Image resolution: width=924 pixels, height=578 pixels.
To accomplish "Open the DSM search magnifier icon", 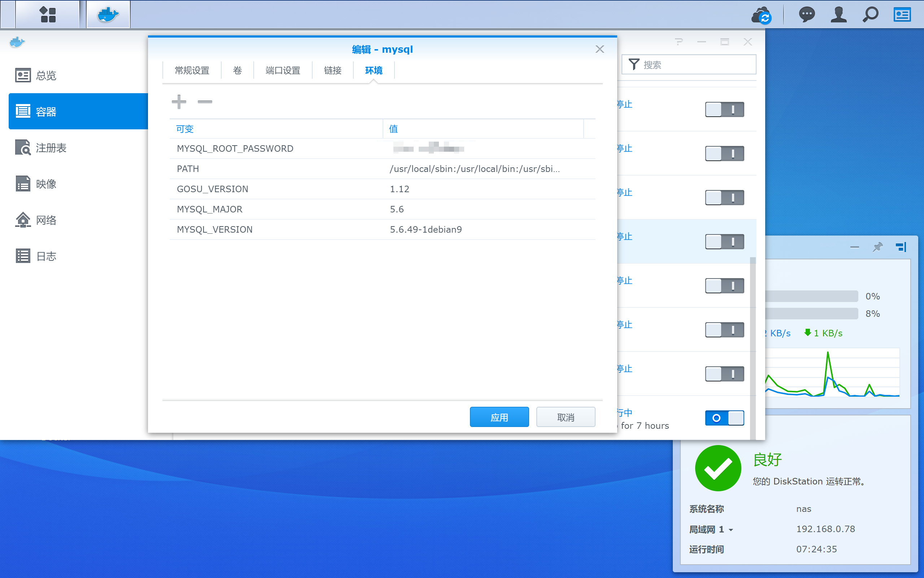I will coord(871,15).
